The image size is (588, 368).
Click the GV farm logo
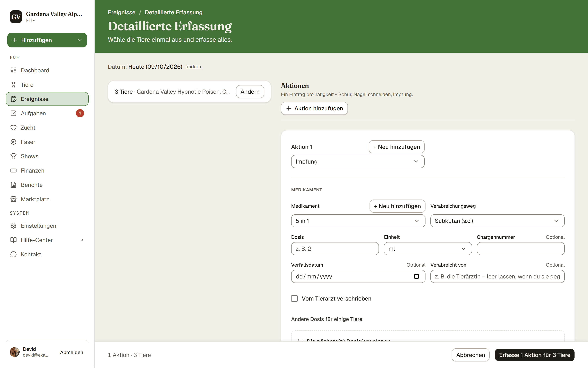tap(16, 17)
